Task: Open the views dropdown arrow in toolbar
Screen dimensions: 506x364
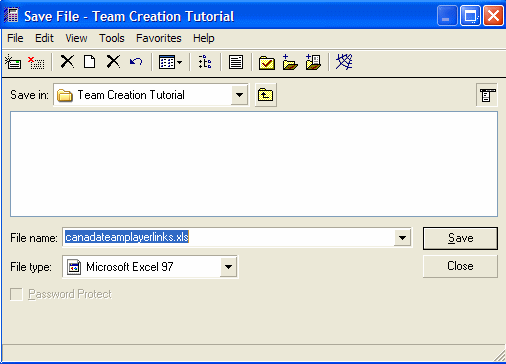Action: tap(180, 62)
